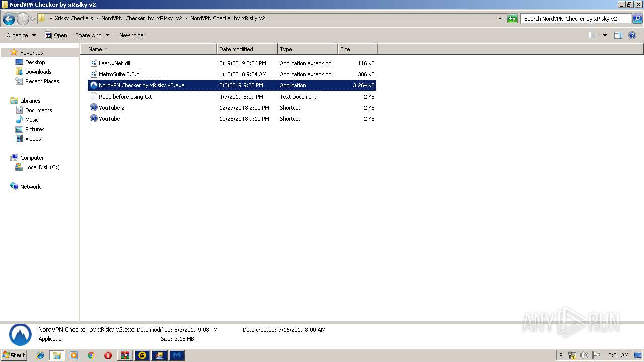
Task: Refresh the folder with green arrows button
Action: pos(512,19)
